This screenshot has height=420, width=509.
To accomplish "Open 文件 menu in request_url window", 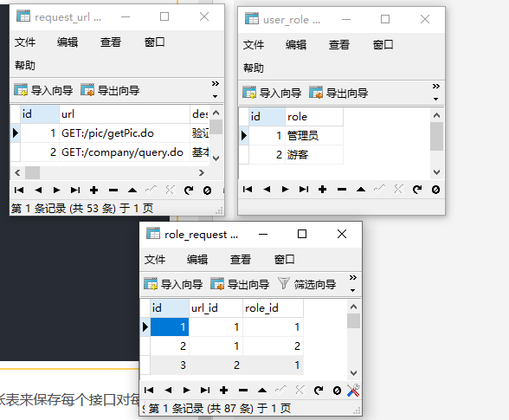I will pyautogui.click(x=25, y=42).
